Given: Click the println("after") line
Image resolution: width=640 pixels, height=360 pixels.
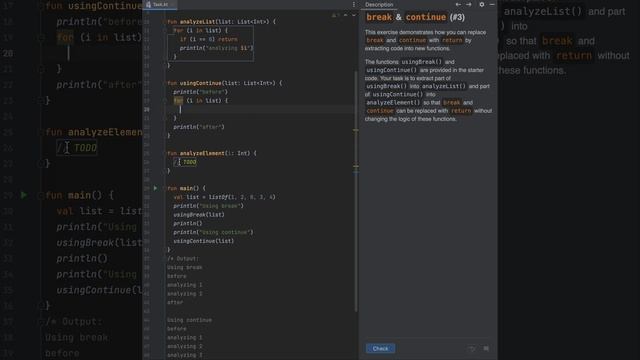Looking at the screenshot, I should 199,127.
